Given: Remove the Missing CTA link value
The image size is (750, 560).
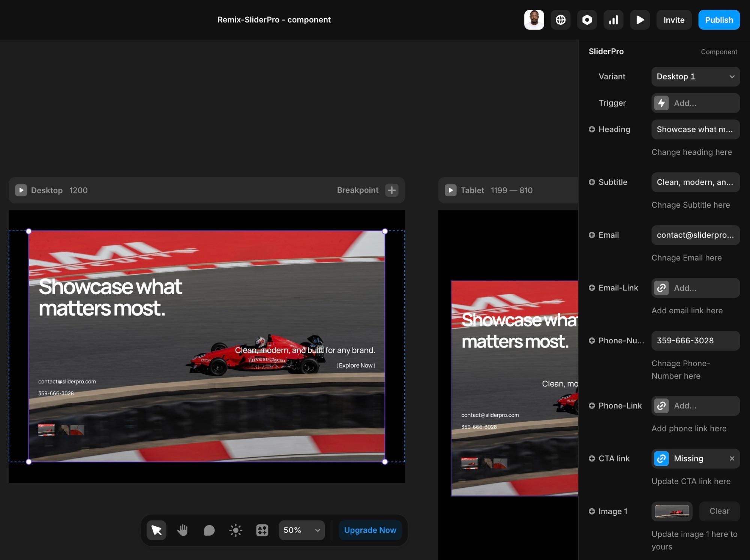Looking at the screenshot, I should click(732, 458).
